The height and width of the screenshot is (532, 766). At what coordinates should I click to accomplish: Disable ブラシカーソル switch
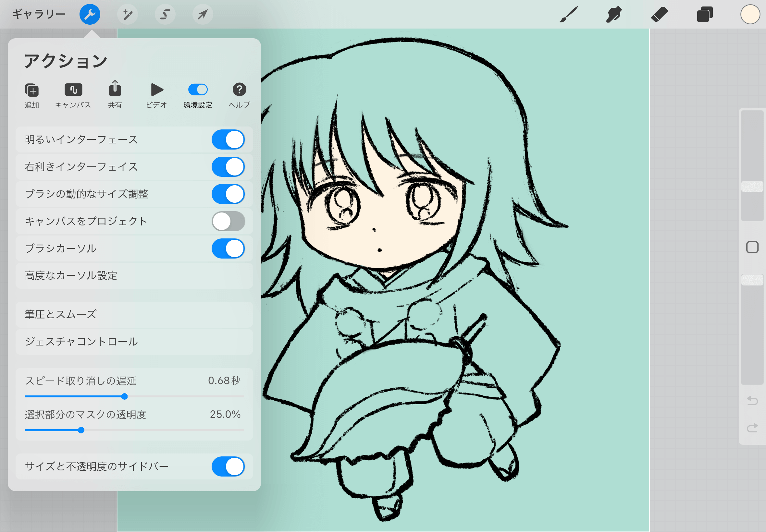point(228,249)
